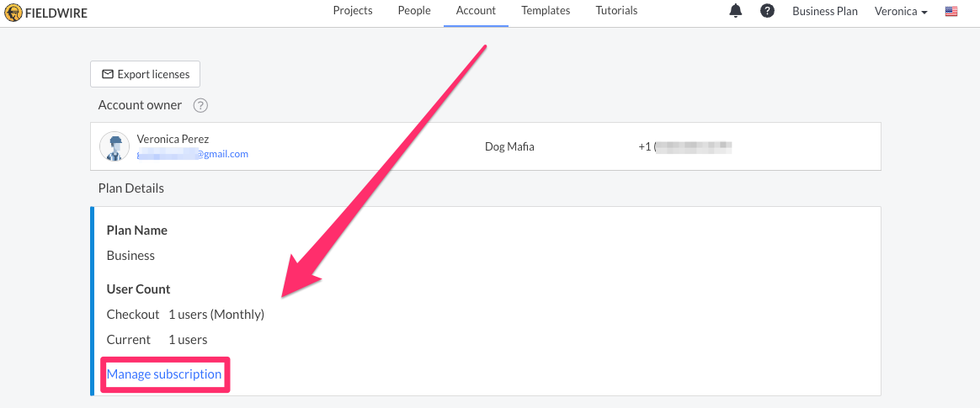The height and width of the screenshot is (408, 980).
Task: Switch to the People tab
Action: pos(414,11)
